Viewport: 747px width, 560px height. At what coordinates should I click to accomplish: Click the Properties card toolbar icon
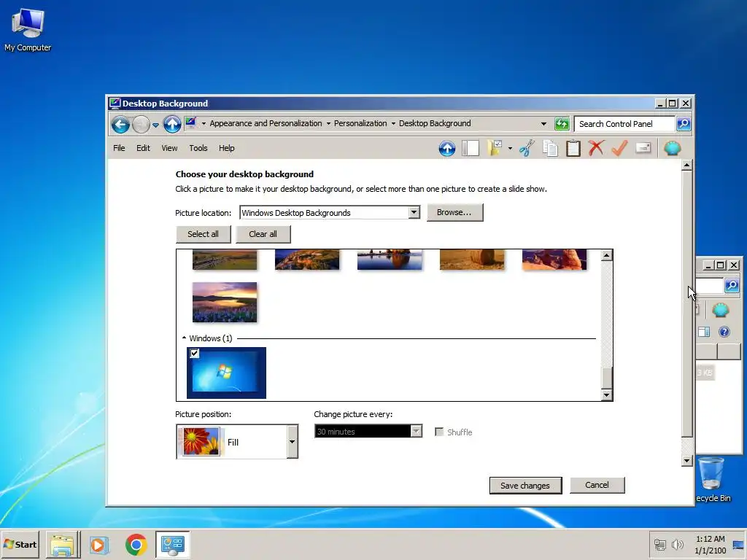pyautogui.click(x=643, y=147)
